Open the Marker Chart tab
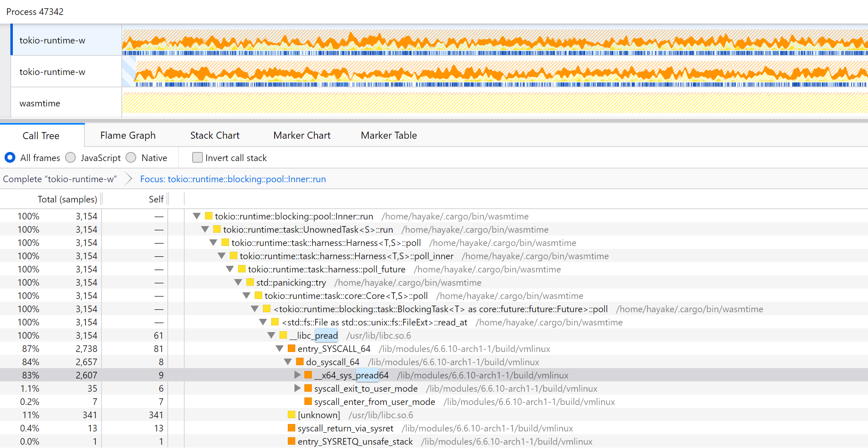This screenshot has height=448, width=868. pos(301,135)
